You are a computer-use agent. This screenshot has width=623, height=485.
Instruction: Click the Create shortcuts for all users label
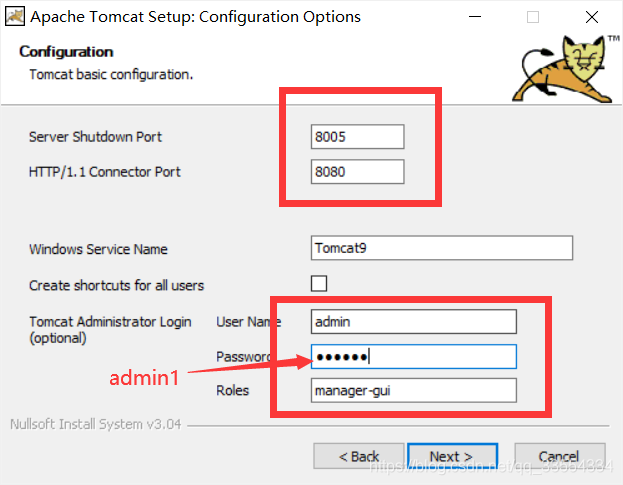pyautogui.click(x=116, y=286)
